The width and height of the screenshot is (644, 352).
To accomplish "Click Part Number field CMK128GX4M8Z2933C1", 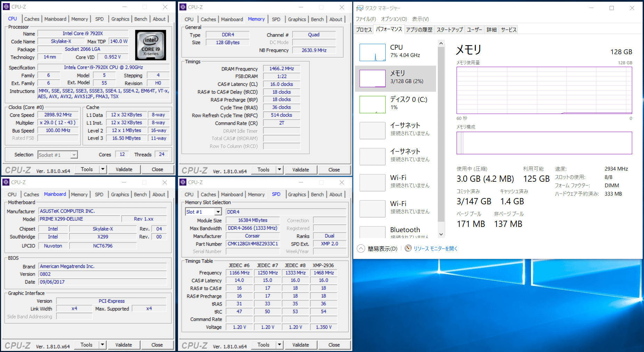I will (x=253, y=244).
